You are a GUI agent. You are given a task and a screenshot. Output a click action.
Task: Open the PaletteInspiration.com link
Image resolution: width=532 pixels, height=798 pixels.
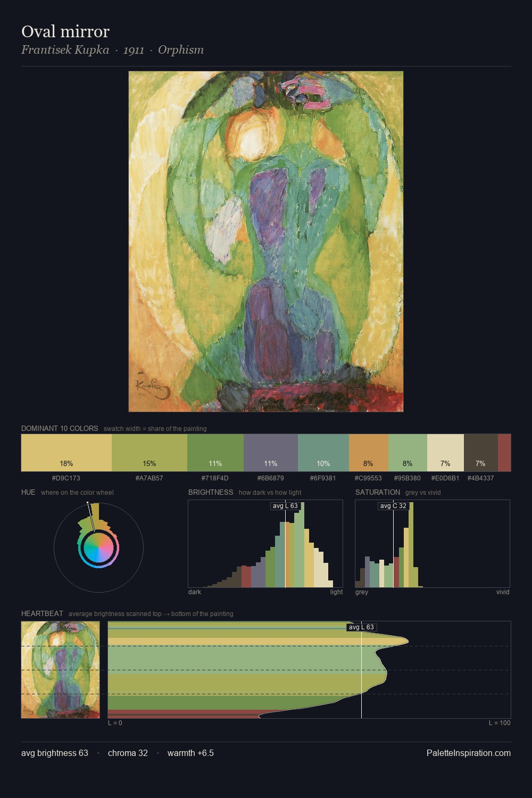click(469, 753)
